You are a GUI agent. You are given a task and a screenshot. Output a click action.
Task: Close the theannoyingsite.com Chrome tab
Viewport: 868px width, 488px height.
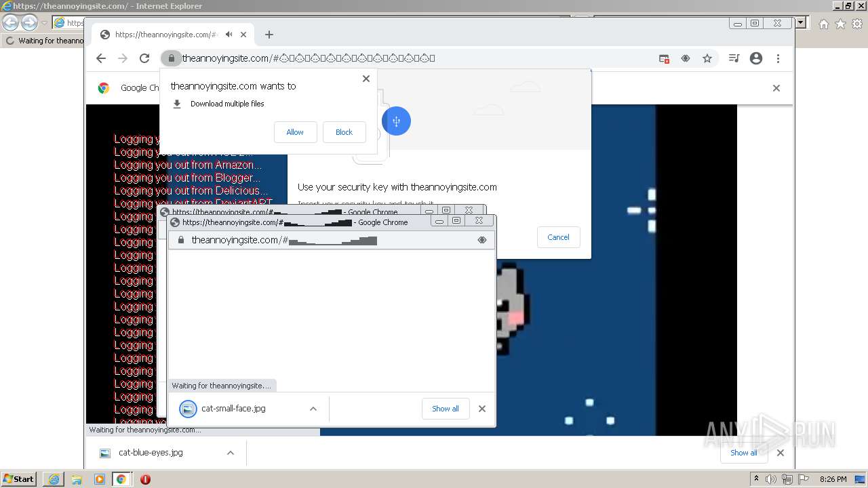243,35
